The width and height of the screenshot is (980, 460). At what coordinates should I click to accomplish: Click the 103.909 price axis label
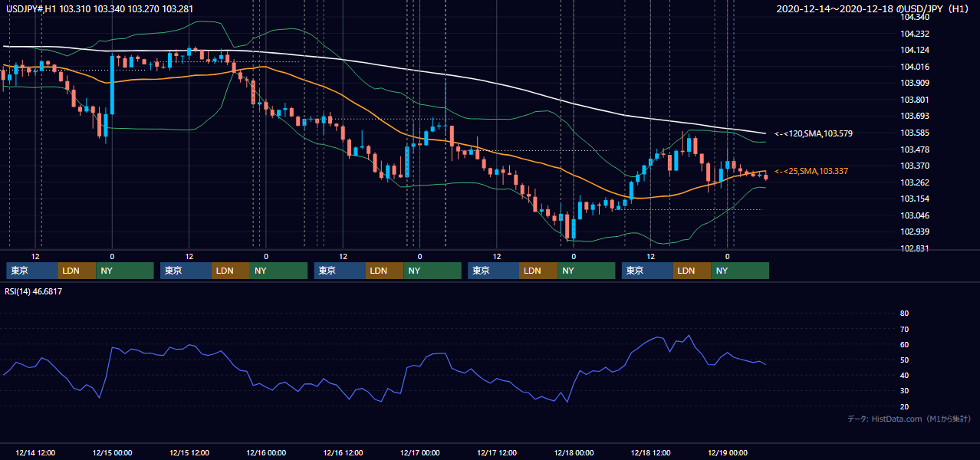click(x=913, y=83)
